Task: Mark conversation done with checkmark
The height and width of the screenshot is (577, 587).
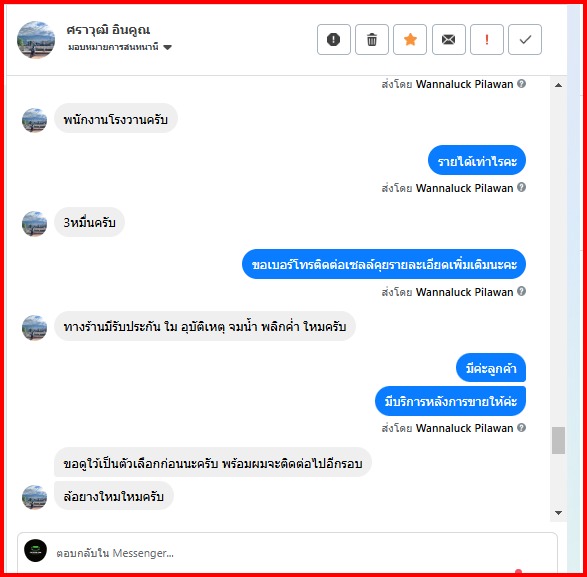Action: click(x=525, y=39)
